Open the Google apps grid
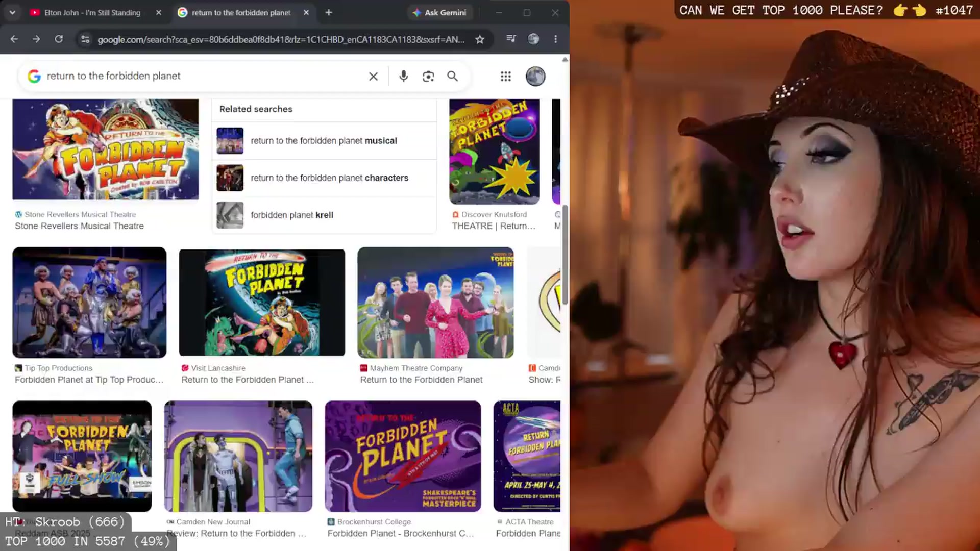980x551 pixels. click(506, 76)
